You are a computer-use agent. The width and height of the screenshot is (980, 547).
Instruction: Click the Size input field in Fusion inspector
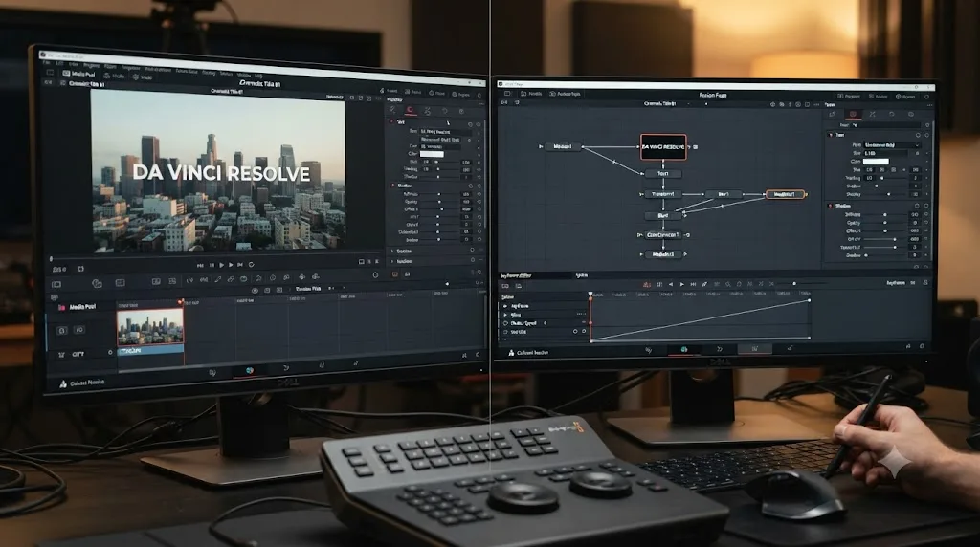884,153
